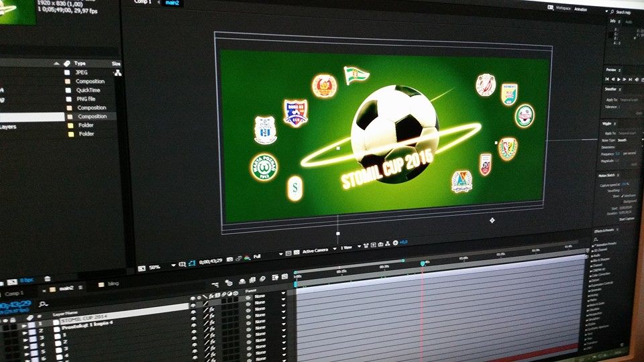Expand layer 1 STOMIL CUP 2014 properties
This screenshot has height=362, width=644.
click(x=24, y=326)
